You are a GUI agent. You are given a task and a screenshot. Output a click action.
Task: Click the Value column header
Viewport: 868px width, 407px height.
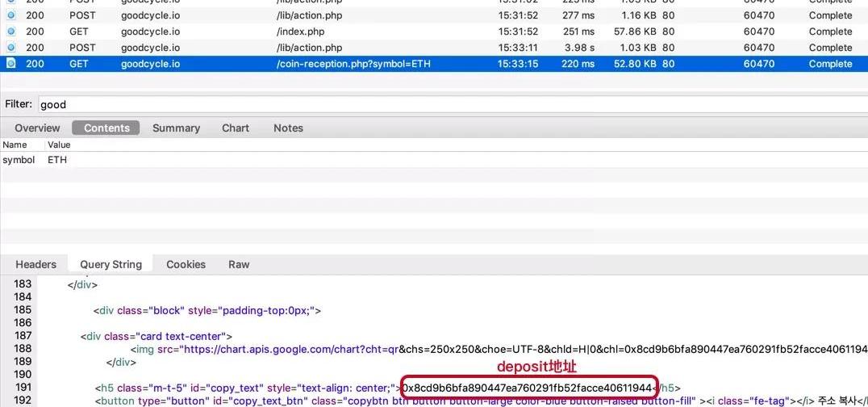[x=59, y=145]
